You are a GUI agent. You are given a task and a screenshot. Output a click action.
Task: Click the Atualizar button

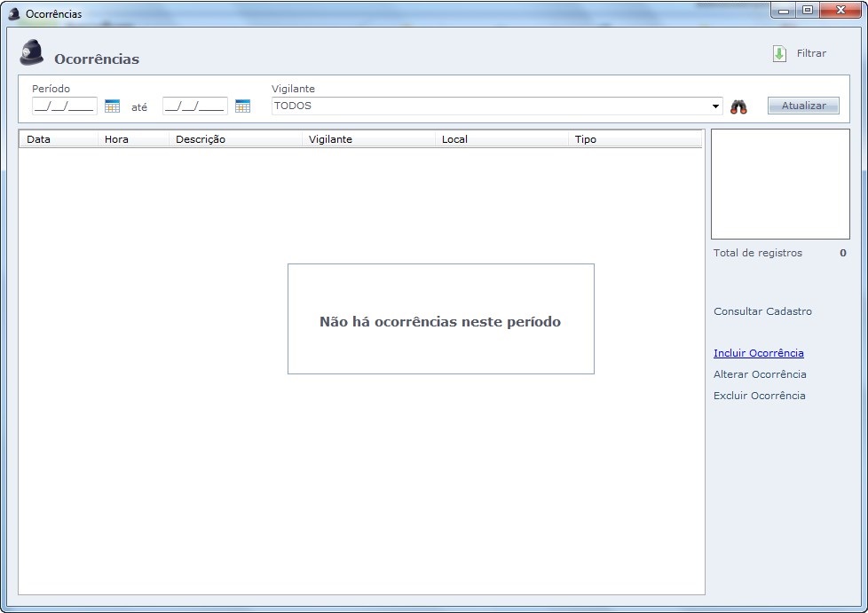[x=803, y=106]
